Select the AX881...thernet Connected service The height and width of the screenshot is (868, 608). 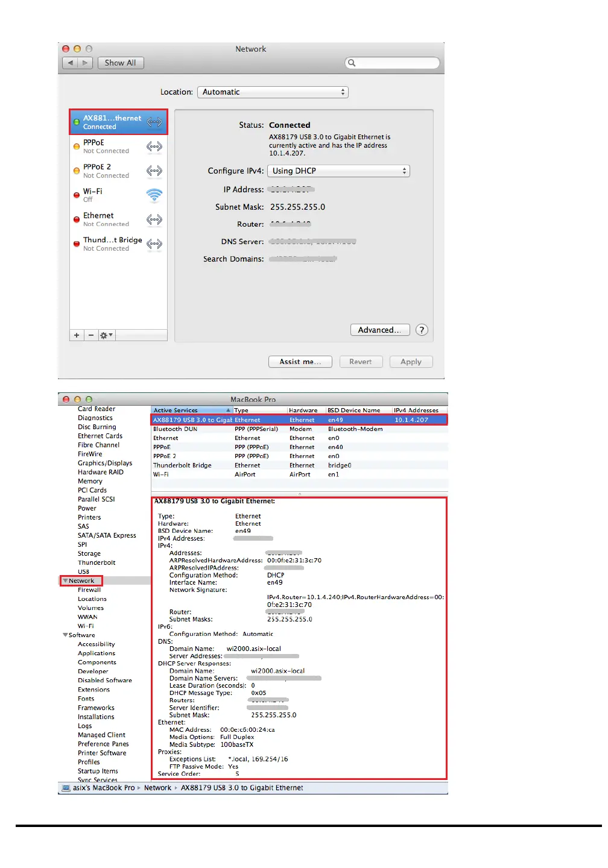coord(118,122)
